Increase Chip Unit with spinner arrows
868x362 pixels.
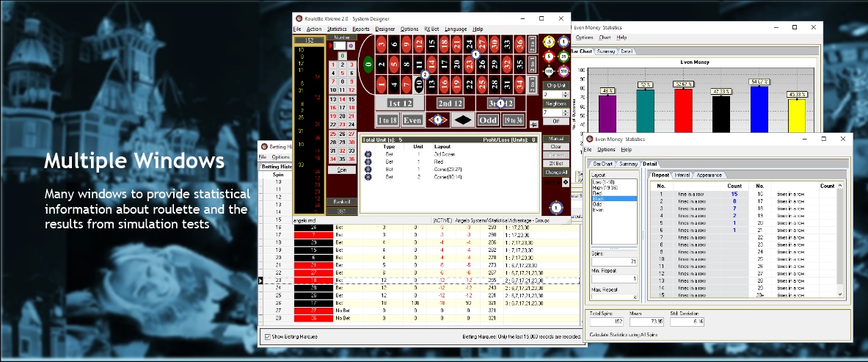tap(565, 93)
